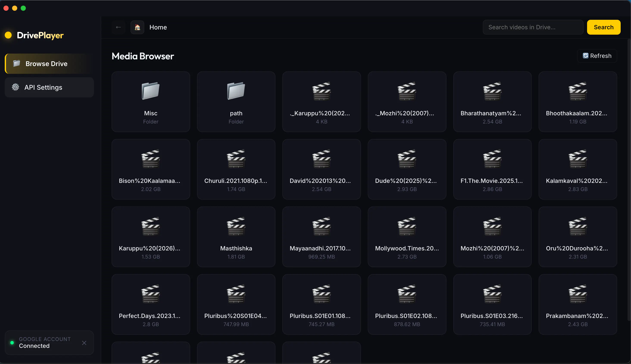Click the 747.99 MB size label
Viewport: 631px width, 364px height.
(236, 324)
